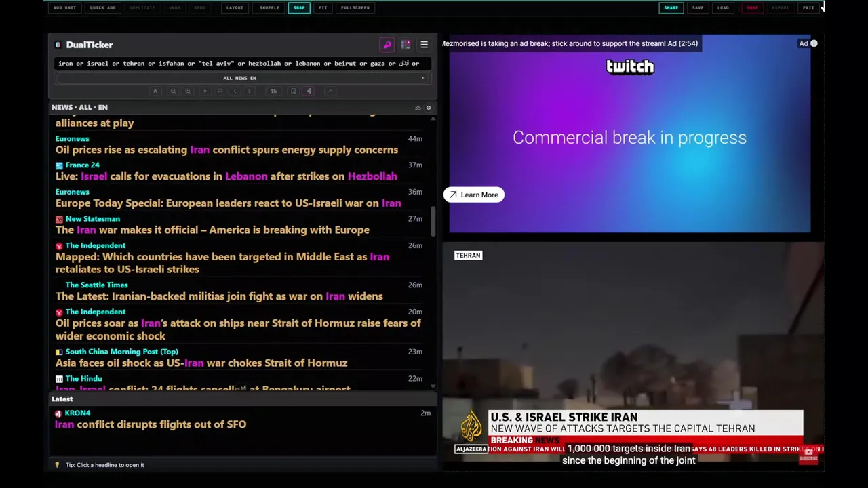Click REDO on top bar
868x488 pixels.
pos(200,8)
